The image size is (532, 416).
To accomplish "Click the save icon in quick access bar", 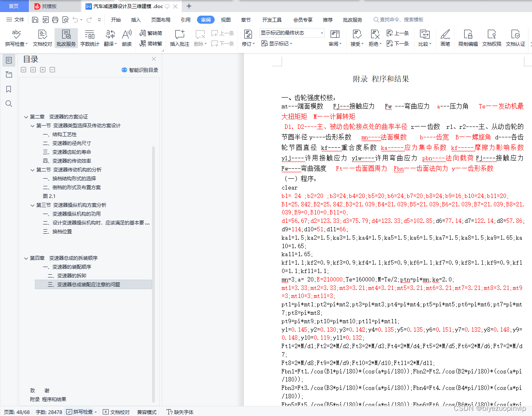I will coord(35,20).
